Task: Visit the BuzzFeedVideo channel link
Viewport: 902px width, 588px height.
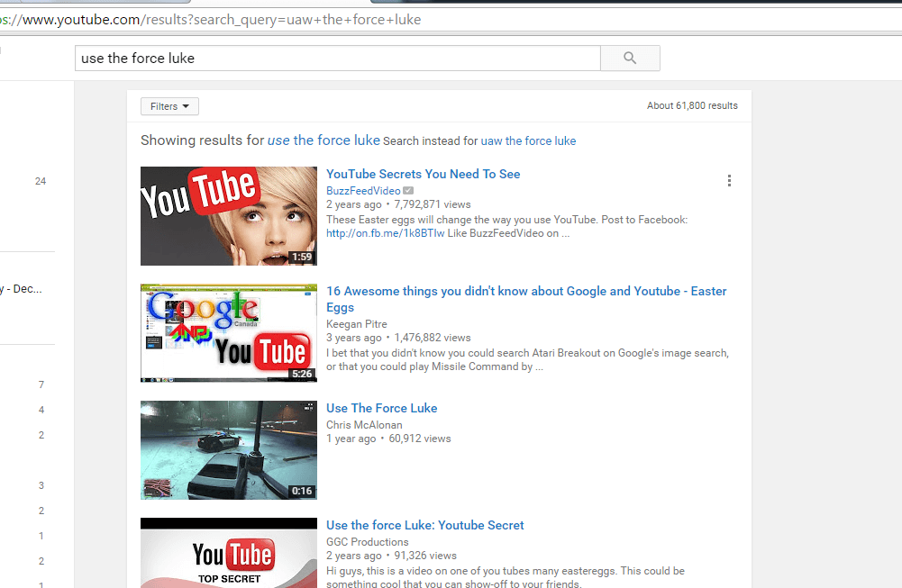Action: (x=363, y=191)
